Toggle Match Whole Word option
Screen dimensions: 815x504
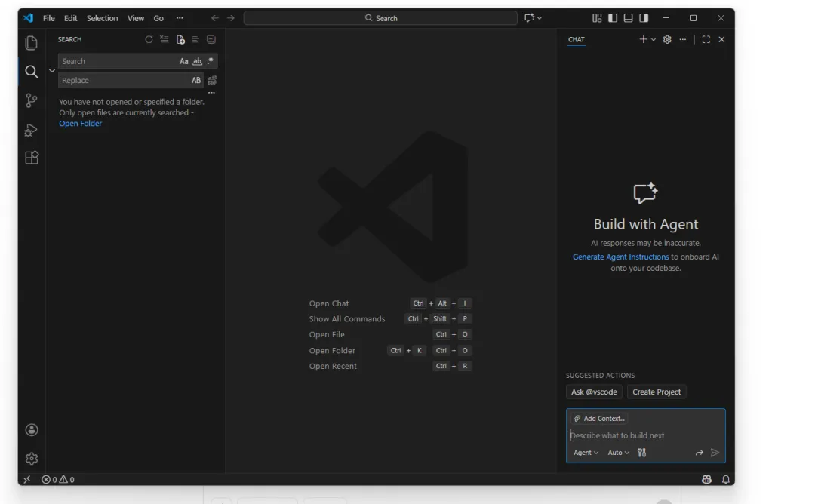(197, 61)
